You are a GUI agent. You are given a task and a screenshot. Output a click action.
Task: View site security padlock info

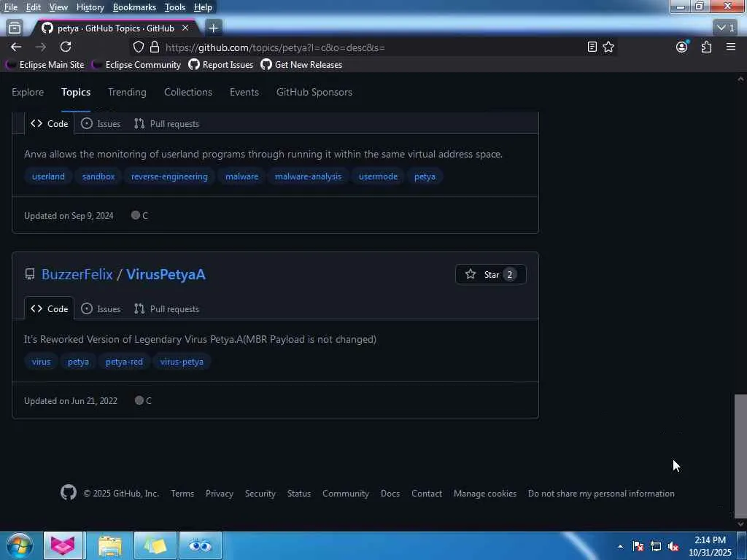coord(155,47)
